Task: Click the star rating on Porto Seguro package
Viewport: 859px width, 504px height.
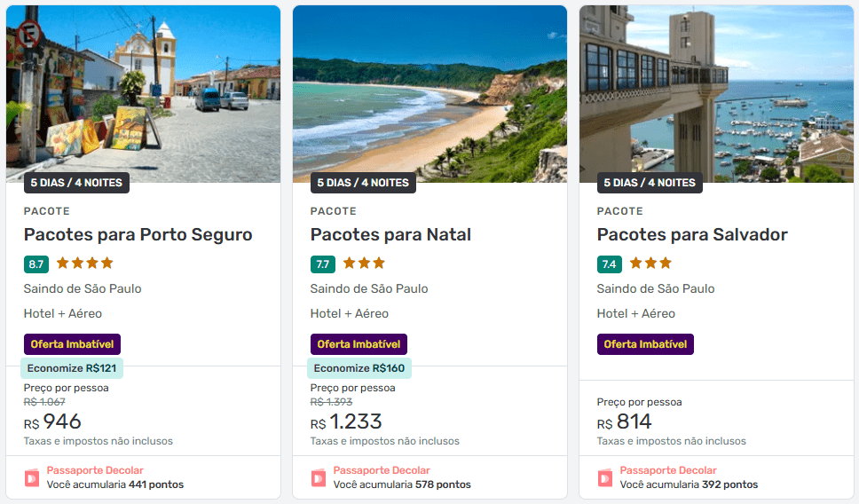Action: point(85,264)
